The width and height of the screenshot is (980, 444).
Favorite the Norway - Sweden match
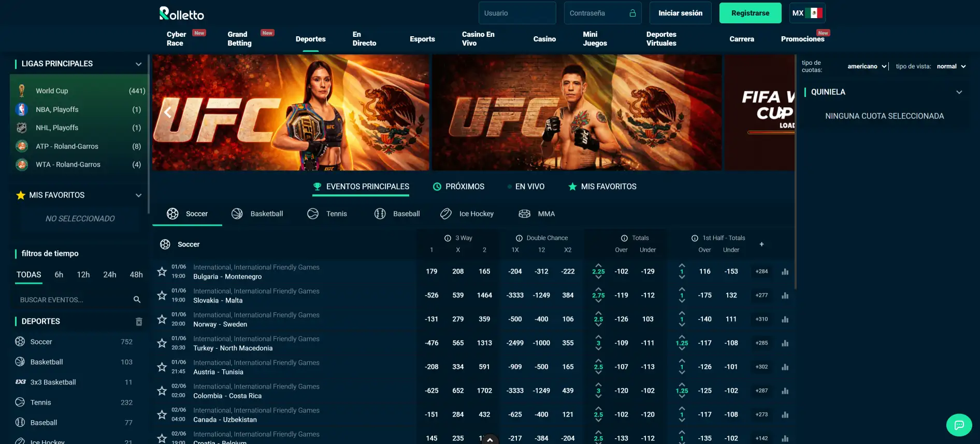(162, 319)
